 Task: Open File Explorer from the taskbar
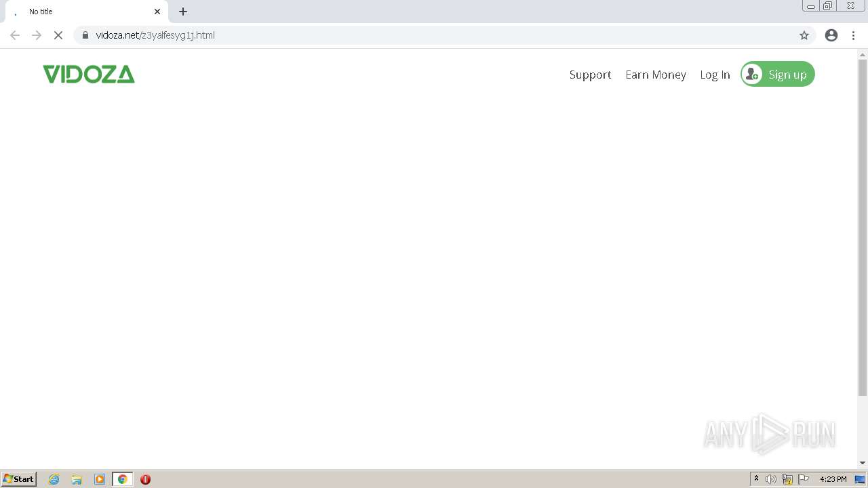click(77, 479)
